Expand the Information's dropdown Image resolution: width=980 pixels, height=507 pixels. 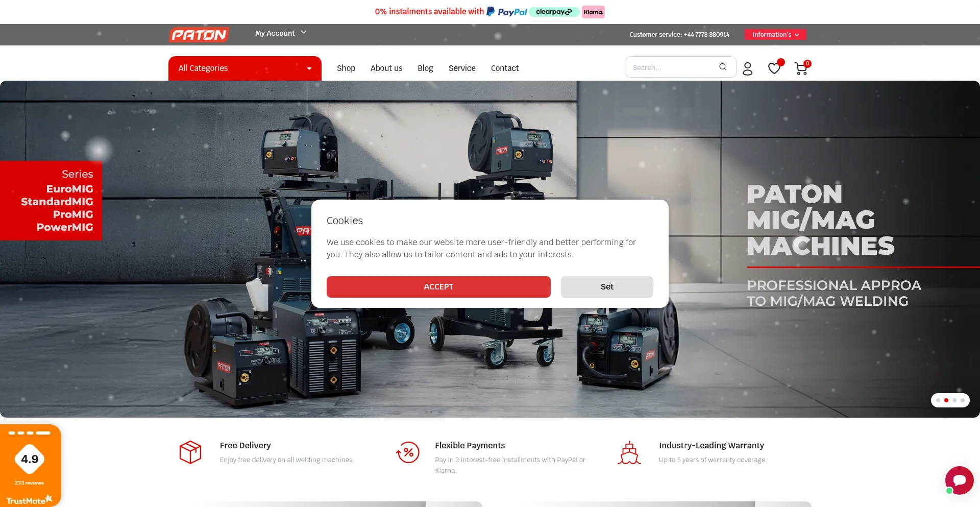click(775, 35)
